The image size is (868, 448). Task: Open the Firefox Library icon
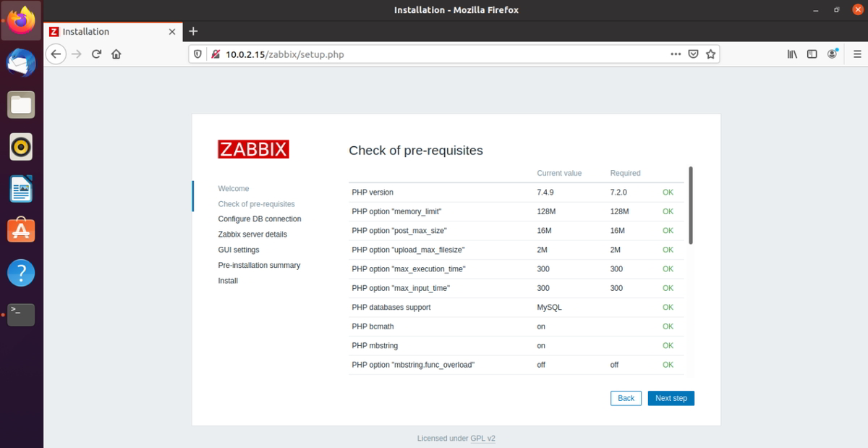point(792,54)
